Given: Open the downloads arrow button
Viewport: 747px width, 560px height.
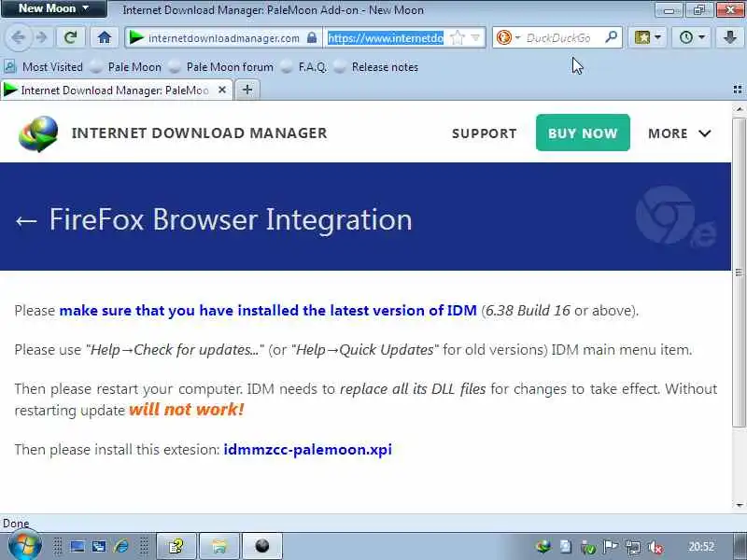Looking at the screenshot, I should (x=730, y=37).
